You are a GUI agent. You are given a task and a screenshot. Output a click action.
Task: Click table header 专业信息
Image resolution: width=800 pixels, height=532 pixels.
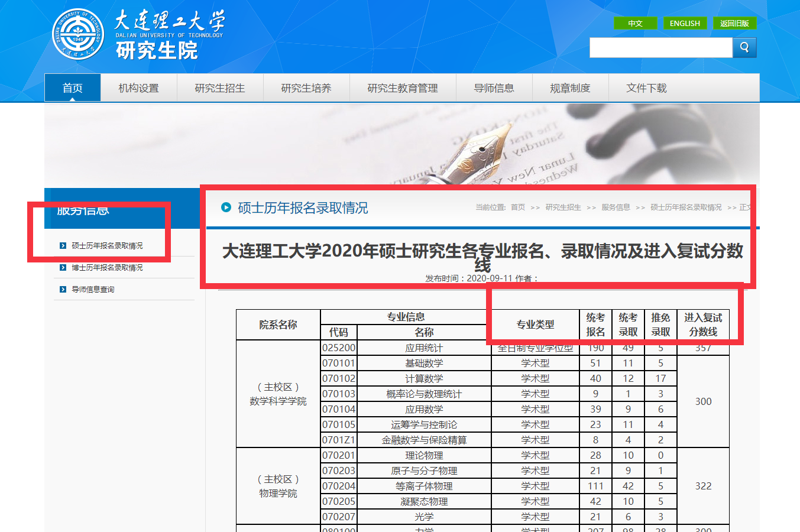tap(406, 317)
